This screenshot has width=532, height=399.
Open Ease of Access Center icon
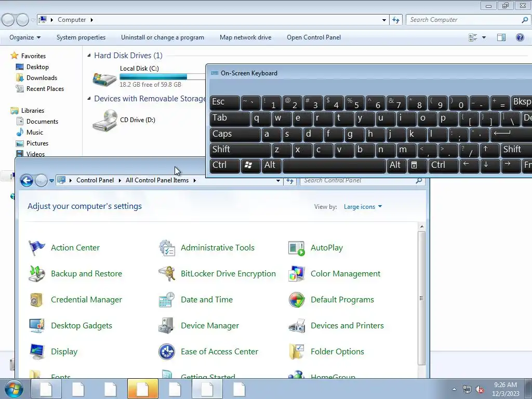point(167,352)
